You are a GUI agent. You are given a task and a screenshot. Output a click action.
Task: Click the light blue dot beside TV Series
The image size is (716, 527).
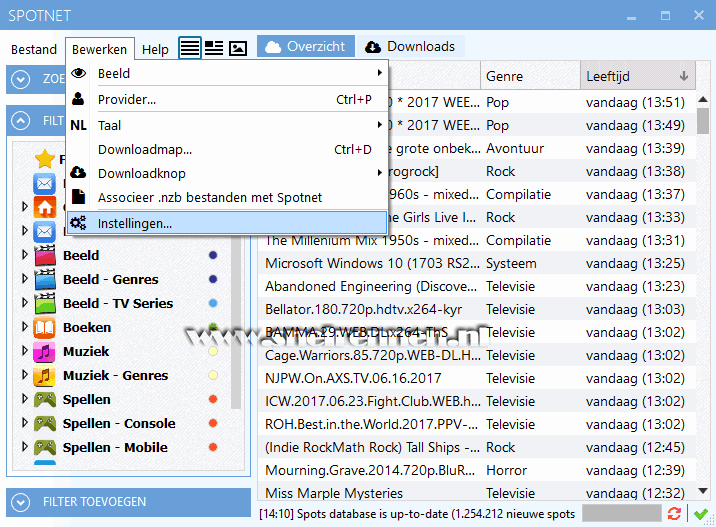click(213, 303)
